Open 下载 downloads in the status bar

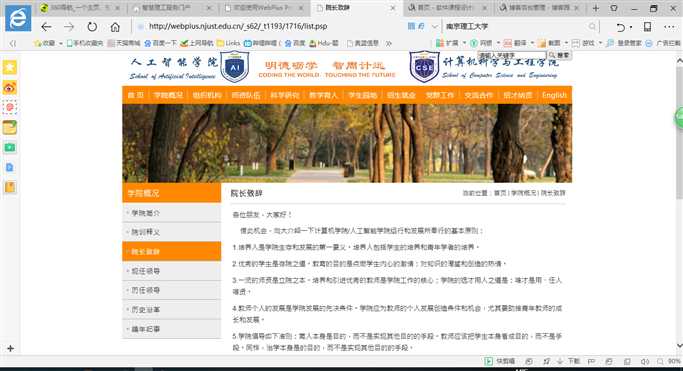point(569,361)
